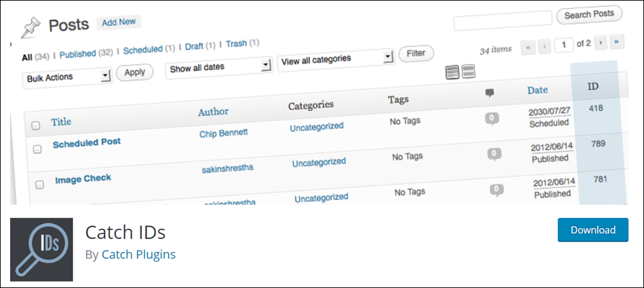Switch to excerpt view icon
Screen dimensions: 644x288
[x=468, y=71]
